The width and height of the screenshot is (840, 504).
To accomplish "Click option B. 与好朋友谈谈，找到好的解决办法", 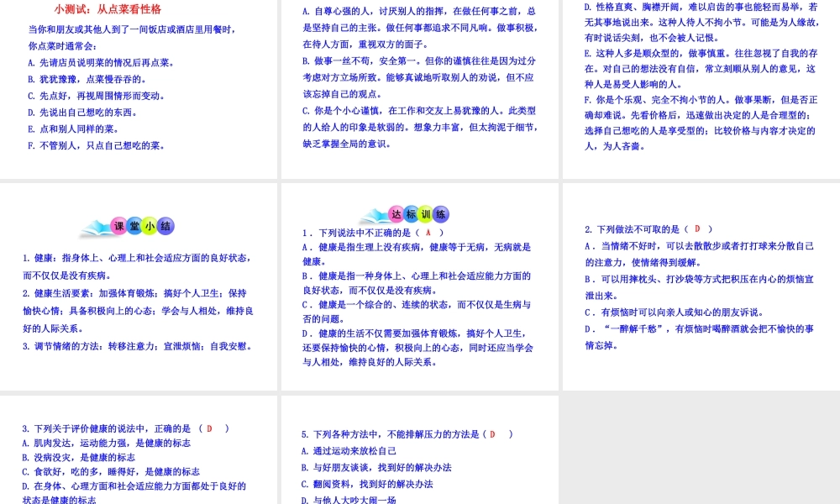I will coord(376,468).
